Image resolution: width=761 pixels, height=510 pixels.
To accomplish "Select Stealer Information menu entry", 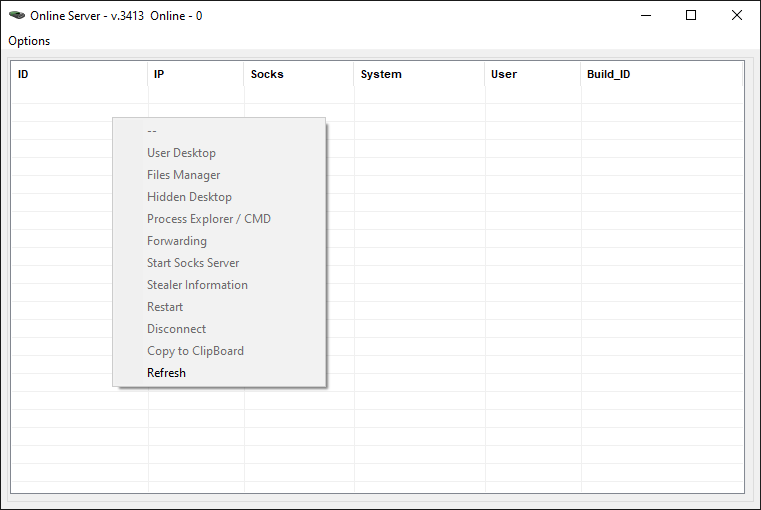I will (x=219, y=285).
